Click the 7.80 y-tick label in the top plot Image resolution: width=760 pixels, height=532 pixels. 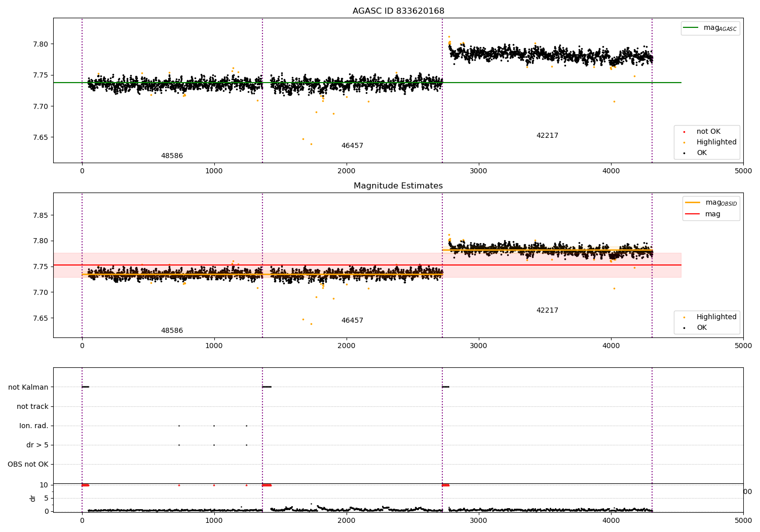tap(41, 44)
